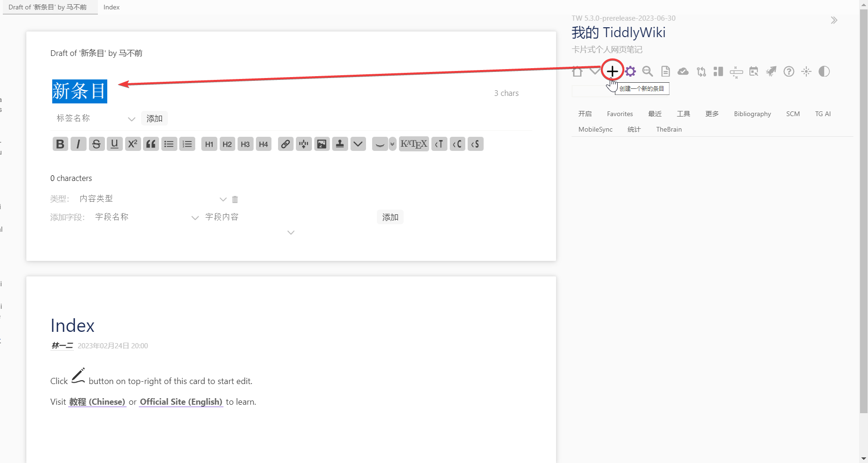
Task: Click 添加 button next to tag field
Action: pos(154,118)
